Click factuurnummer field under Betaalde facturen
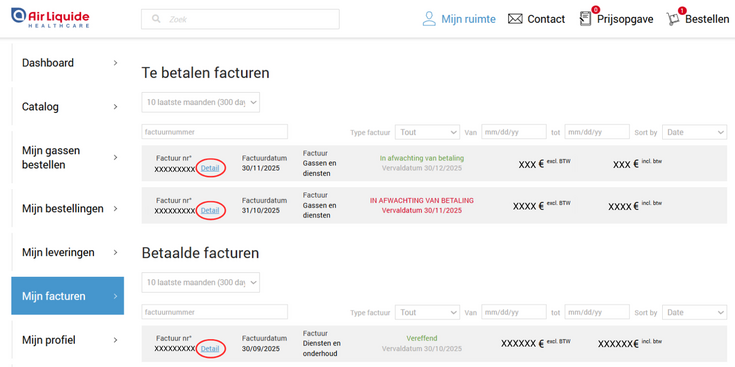 coord(215,312)
